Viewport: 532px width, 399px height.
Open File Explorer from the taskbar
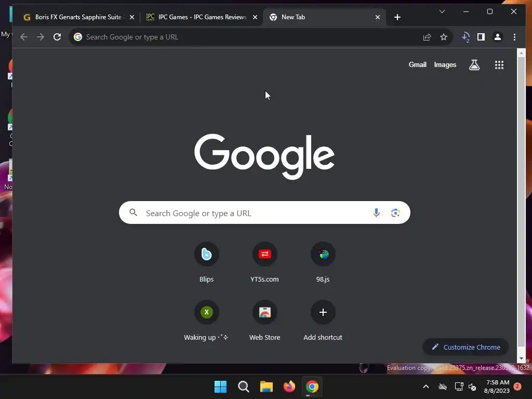point(267,387)
